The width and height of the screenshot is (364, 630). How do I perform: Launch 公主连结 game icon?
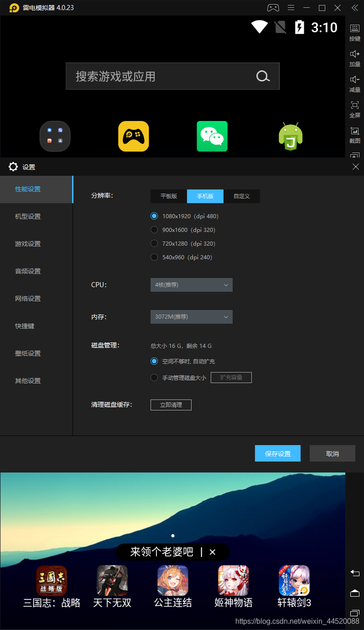pos(173,580)
